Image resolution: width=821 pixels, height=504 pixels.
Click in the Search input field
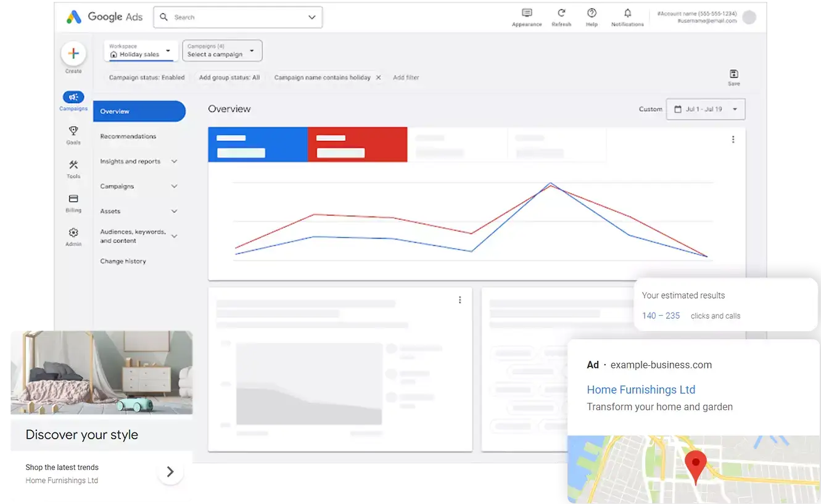237,17
